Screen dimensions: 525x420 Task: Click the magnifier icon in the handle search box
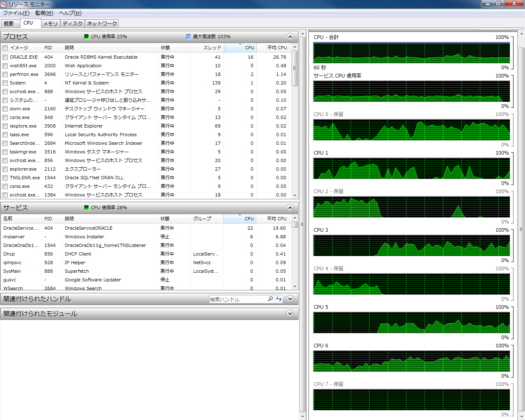point(270,299)
